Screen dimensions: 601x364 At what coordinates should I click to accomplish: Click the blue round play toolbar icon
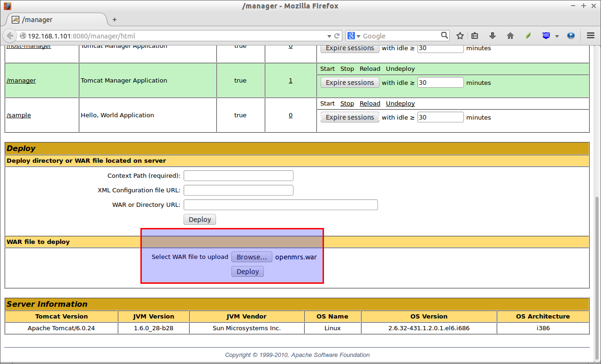point(571,36)
